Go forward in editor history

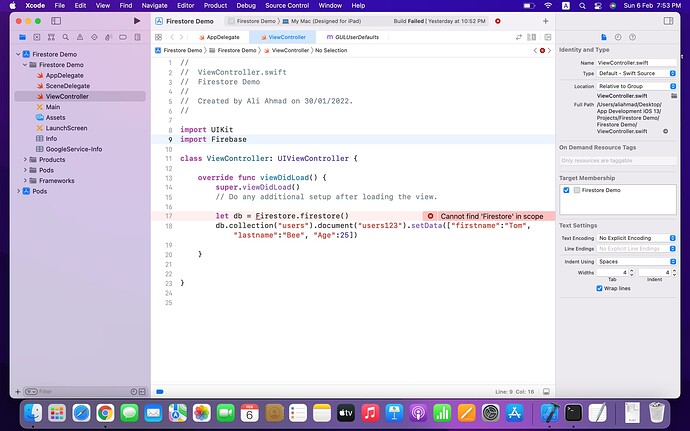pos(181,37)
